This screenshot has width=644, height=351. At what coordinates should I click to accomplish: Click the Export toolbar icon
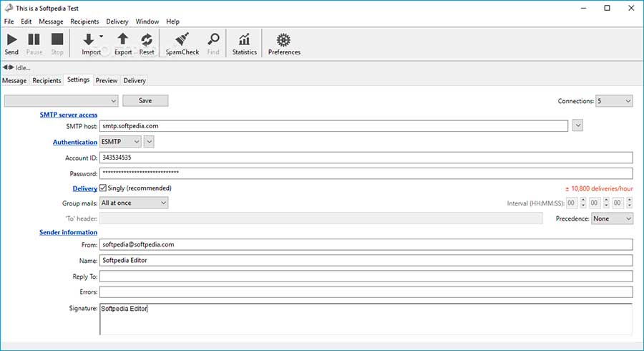click(123, 42)
